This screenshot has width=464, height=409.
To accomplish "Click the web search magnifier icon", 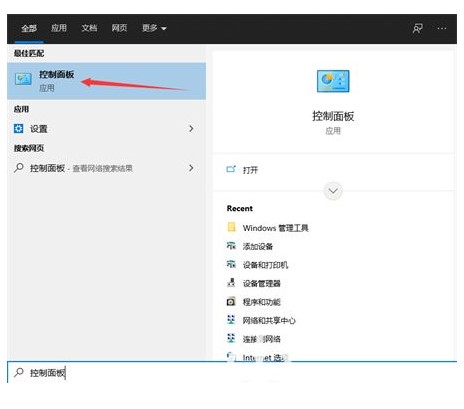I will tap(19, 167).
